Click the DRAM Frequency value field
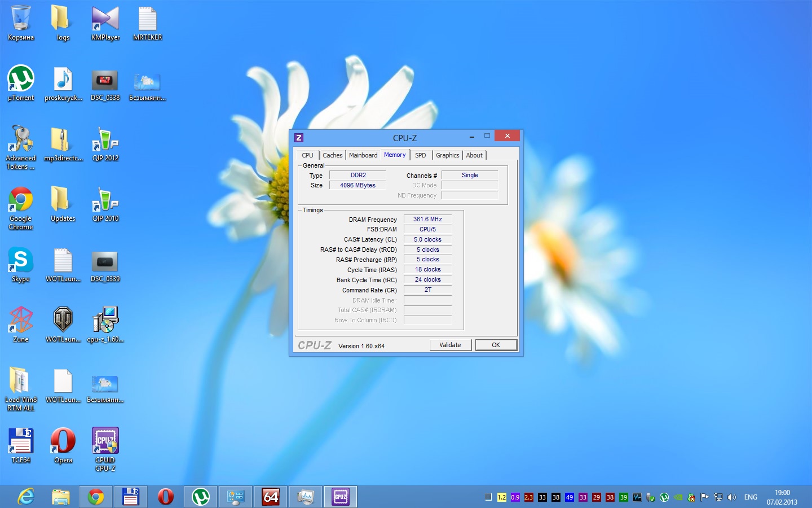The height and width of the screenshot is (508, 812). point(427,219)
